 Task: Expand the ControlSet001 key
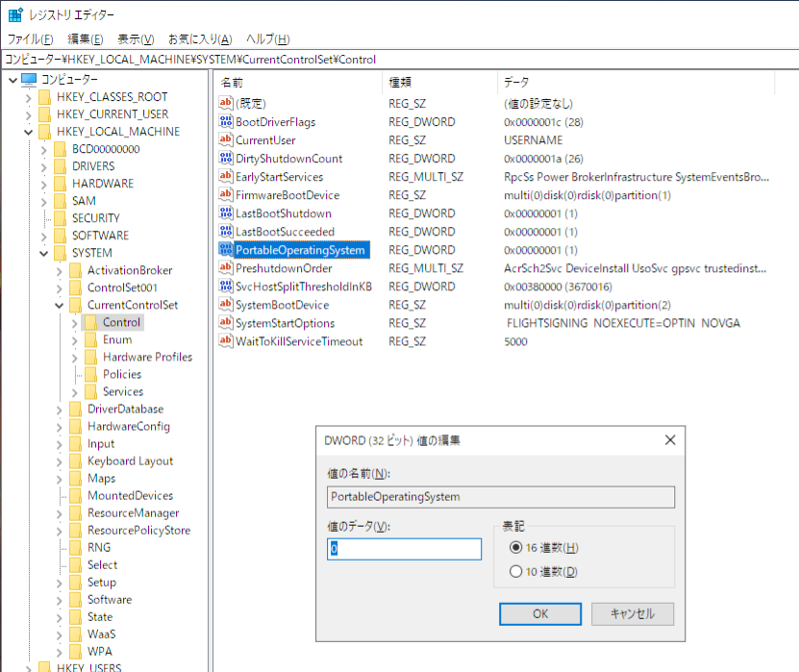[x=59, y=288]
